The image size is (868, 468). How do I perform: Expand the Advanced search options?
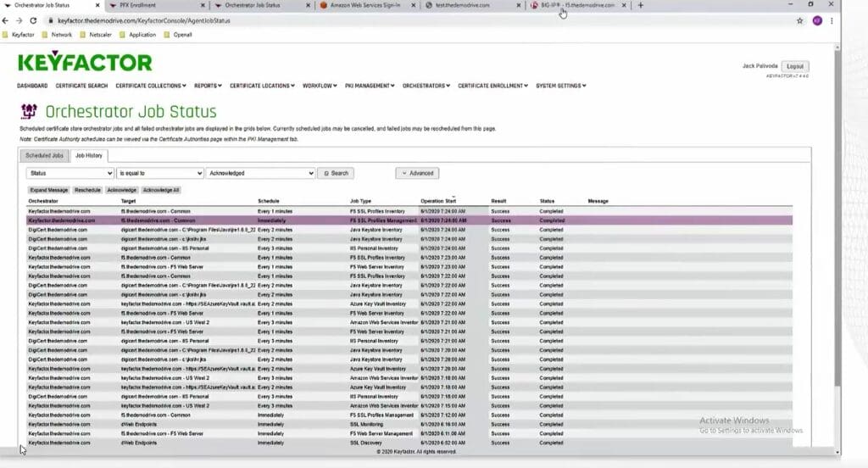417,173
